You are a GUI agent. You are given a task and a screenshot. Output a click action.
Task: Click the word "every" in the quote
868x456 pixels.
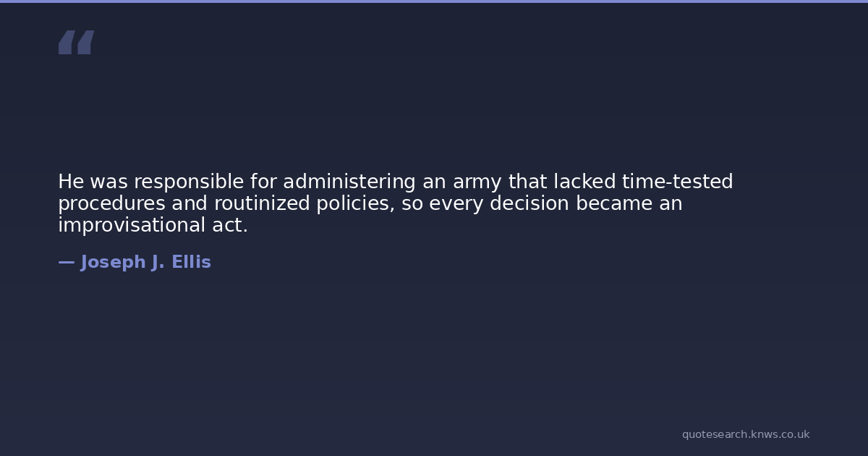coord(456,204)
